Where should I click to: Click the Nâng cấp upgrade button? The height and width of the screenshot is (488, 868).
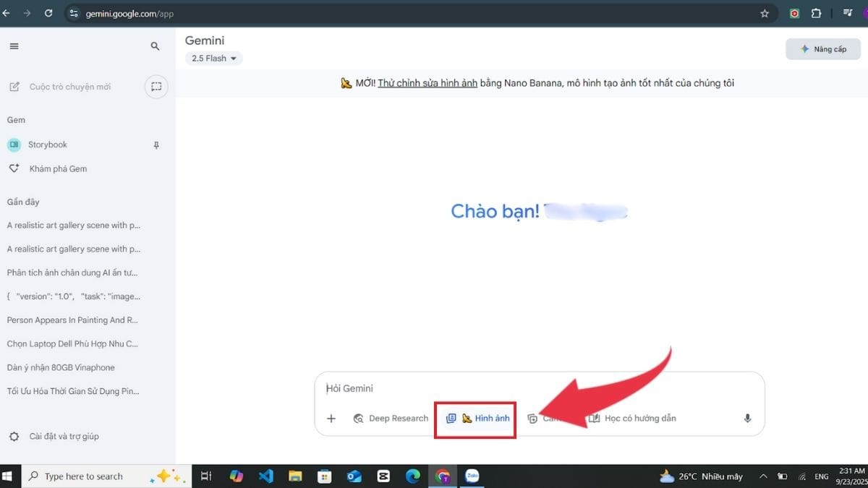(823, 49)
